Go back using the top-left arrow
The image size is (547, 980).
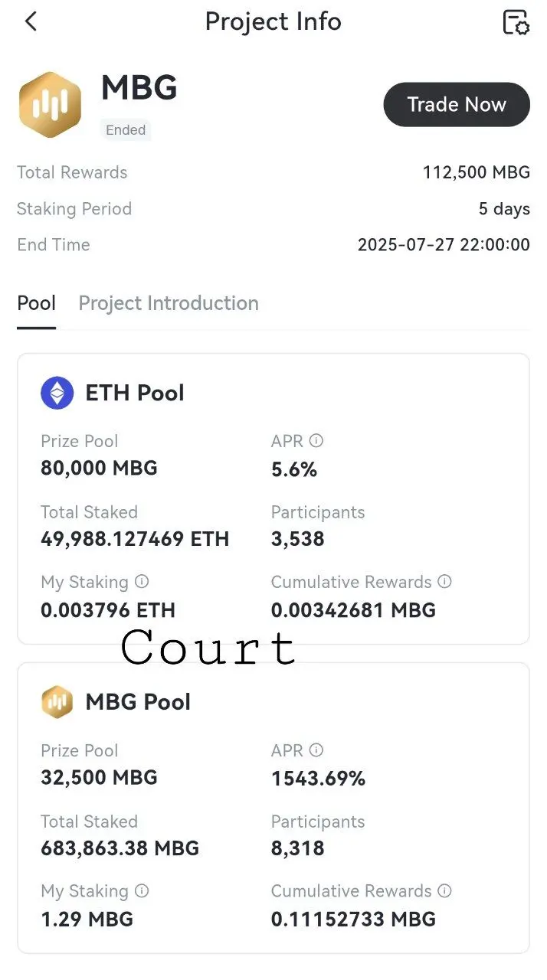(x=31, y=21)
